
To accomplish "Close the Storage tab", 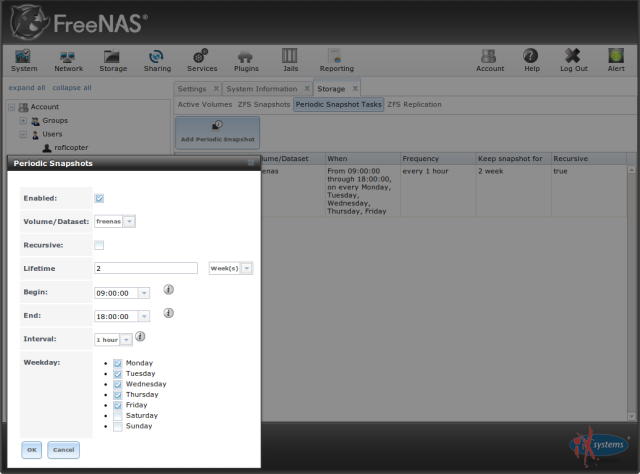I will 355,89.
